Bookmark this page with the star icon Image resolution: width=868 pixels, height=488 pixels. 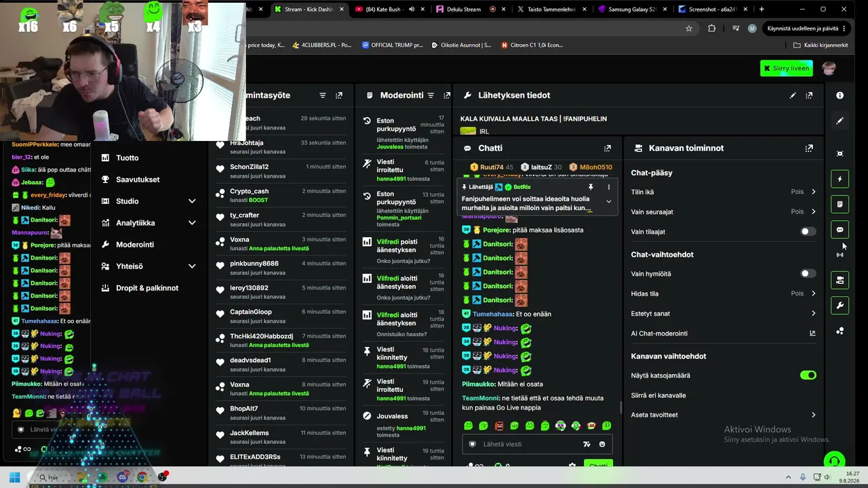tap(689, 28)
